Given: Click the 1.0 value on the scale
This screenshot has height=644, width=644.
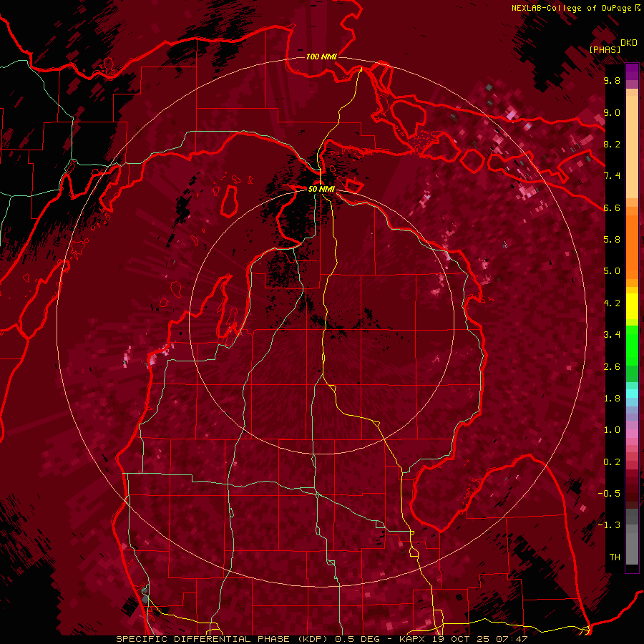Looking at the screenshot, I should pos(612,430).
